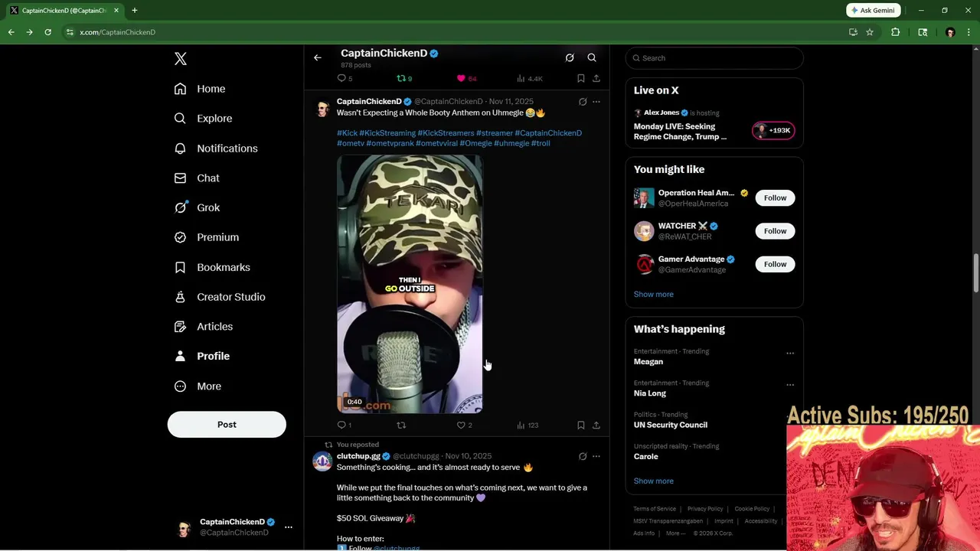The height and width of the screenshot is (551, 980).
Task: Click the #ometv hashtag
Action: [x=351, y=143]
